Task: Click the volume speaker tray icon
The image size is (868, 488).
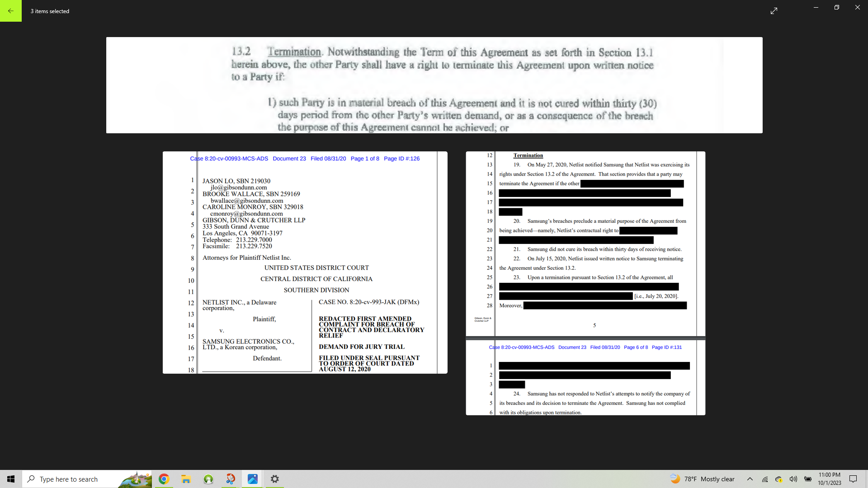Action: 793,479
